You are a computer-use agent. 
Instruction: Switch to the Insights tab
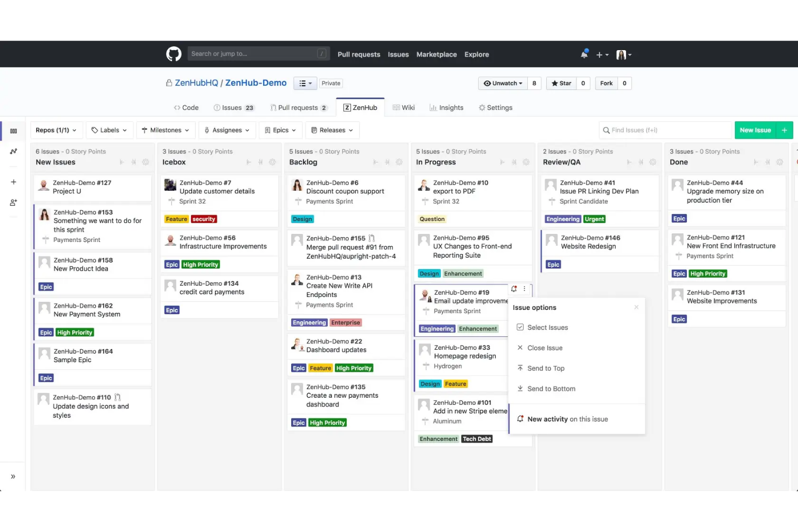pos(446,108)
